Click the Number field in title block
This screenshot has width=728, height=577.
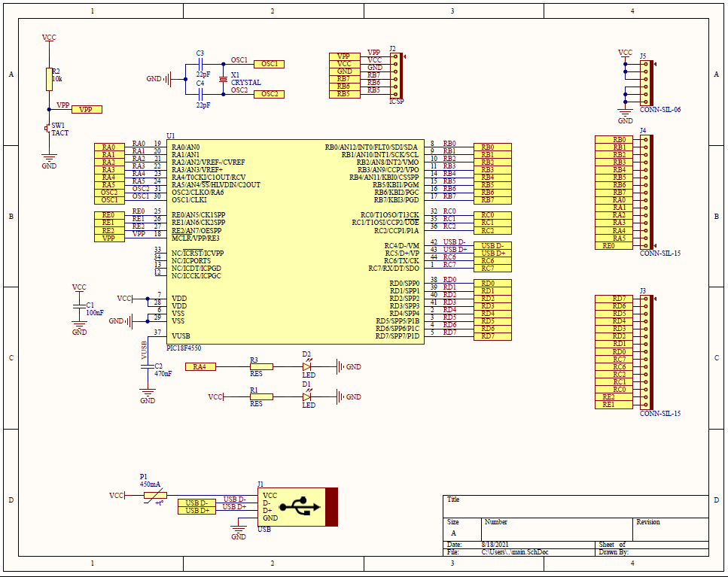pos(556,529)
